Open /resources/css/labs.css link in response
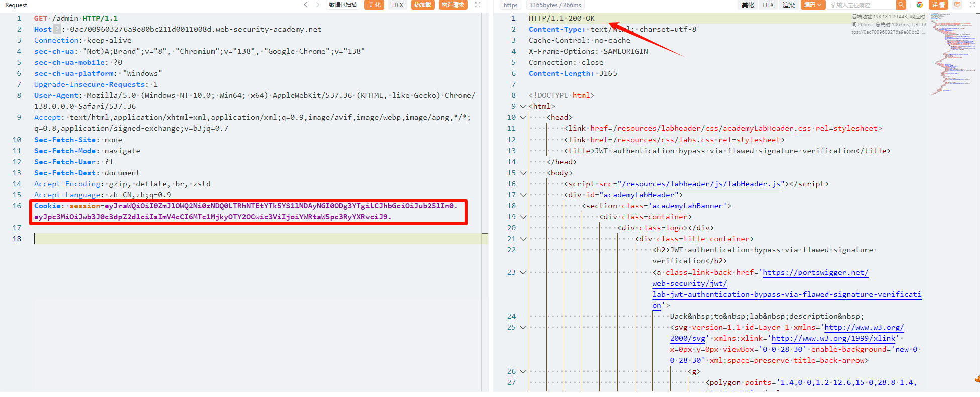980x397 pixels. (x=663, y=140)
